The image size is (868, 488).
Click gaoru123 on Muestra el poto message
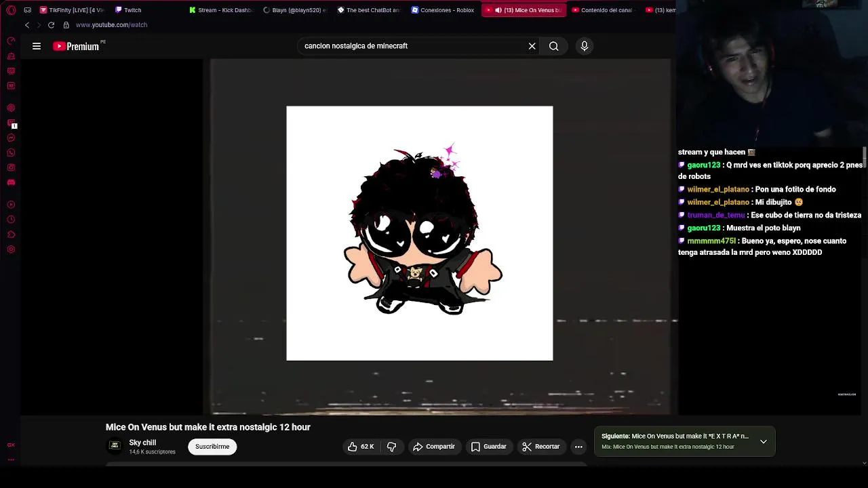tap(704, 228)
